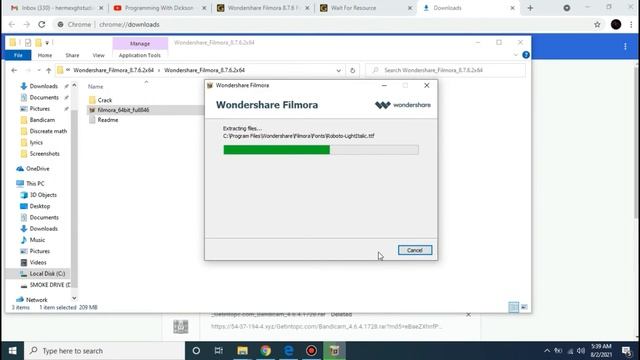Select Network in navigation pane
640x360 pixels.
click(36, 300)
